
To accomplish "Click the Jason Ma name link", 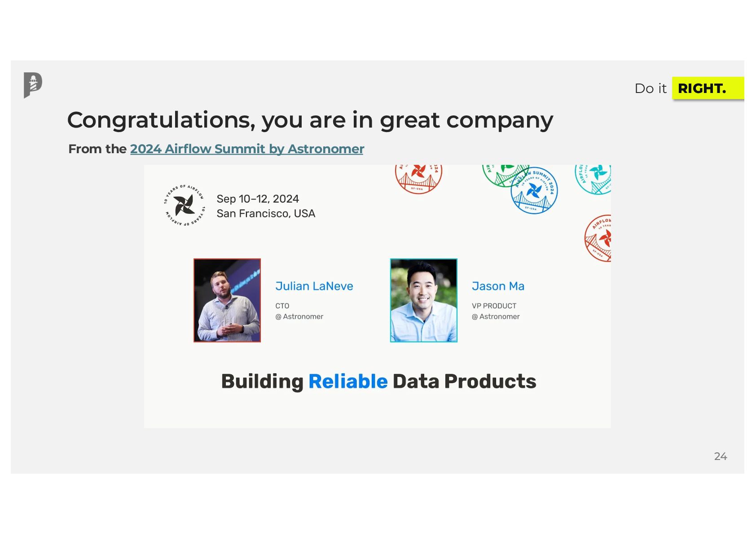I will pyautogui.click(x=498, y=286).
